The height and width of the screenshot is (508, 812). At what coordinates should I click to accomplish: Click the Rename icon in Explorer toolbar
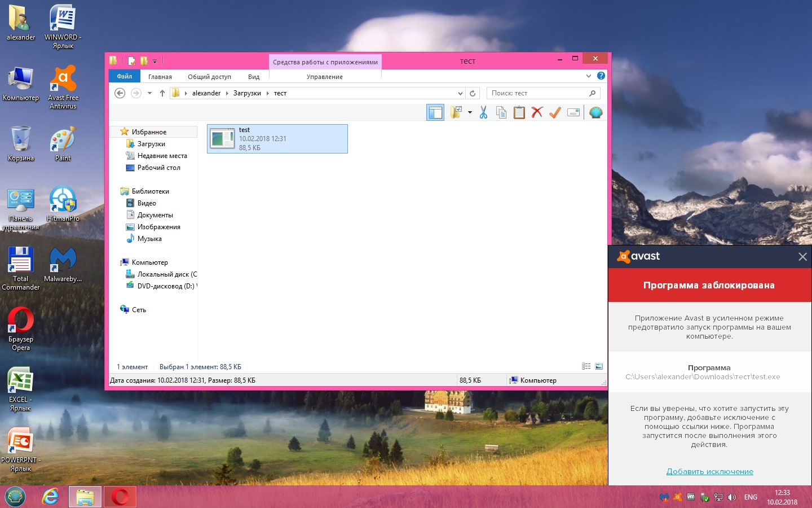(573, 112)
